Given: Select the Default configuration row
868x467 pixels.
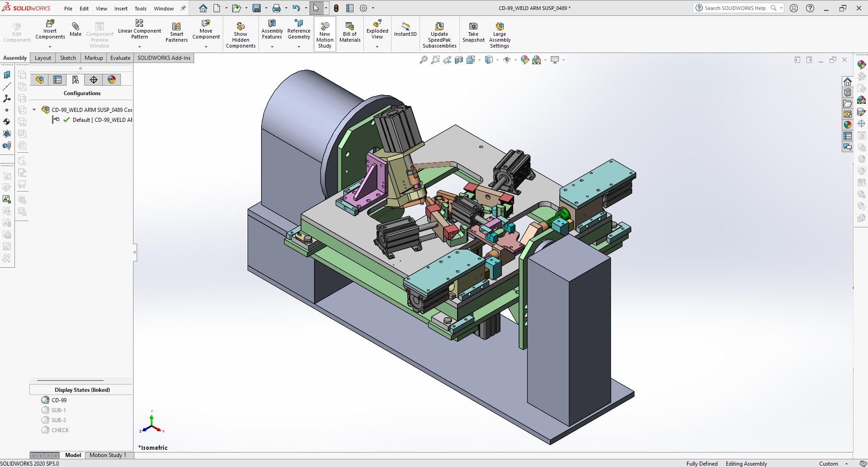Looking at the screenshot, I should [92, 120].
